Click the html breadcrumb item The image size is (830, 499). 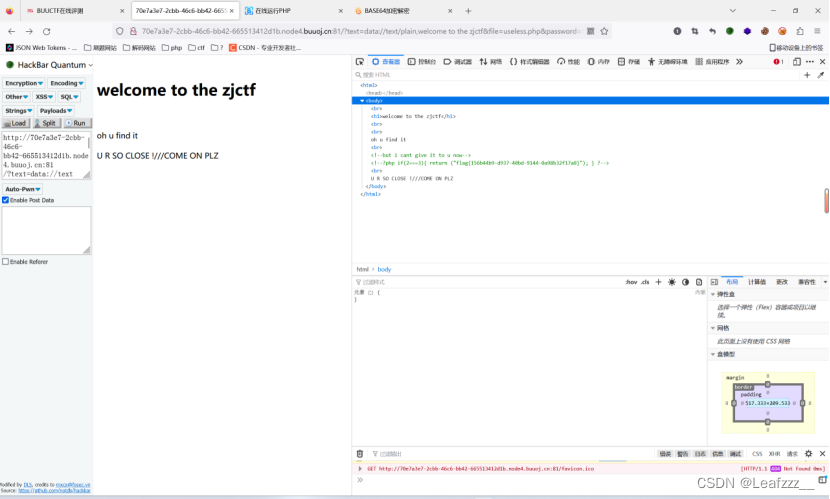(x=362, y=269)
